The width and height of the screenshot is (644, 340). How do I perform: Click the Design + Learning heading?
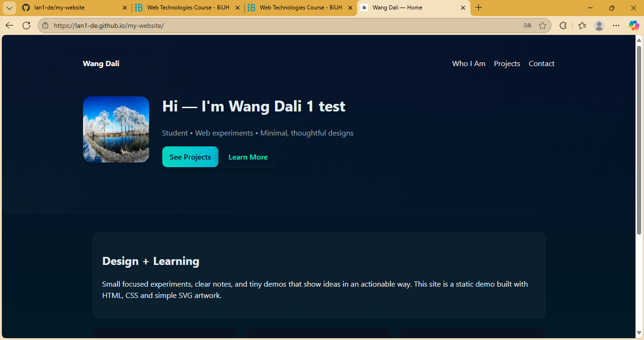pos(151,261)
